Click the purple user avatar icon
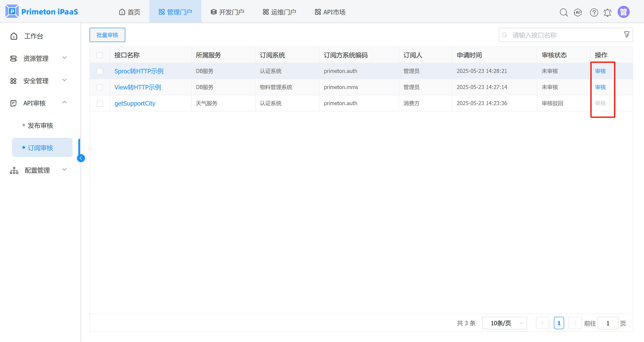The image size is (644, 342). [x=623, y=12]
